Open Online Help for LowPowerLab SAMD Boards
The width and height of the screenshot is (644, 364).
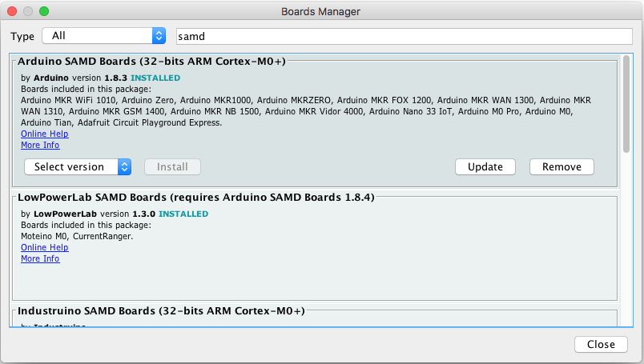pyautogui.click(x=45, y=247)
